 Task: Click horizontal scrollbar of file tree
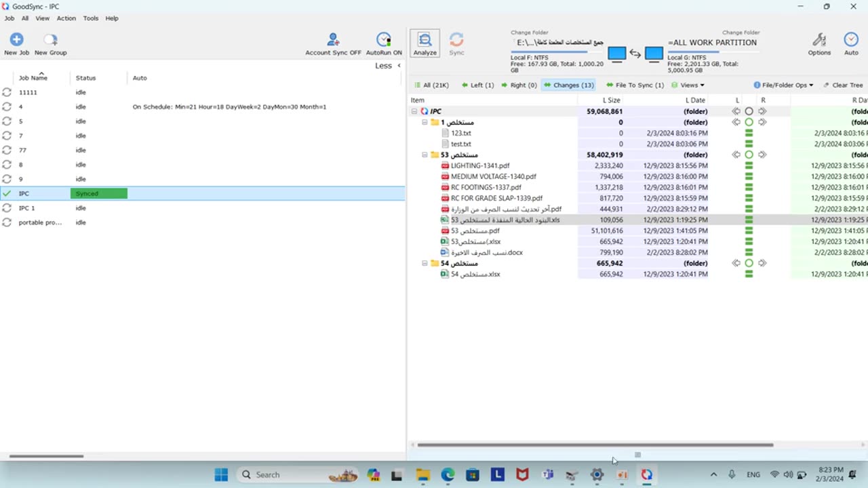[x=595, y=445]
